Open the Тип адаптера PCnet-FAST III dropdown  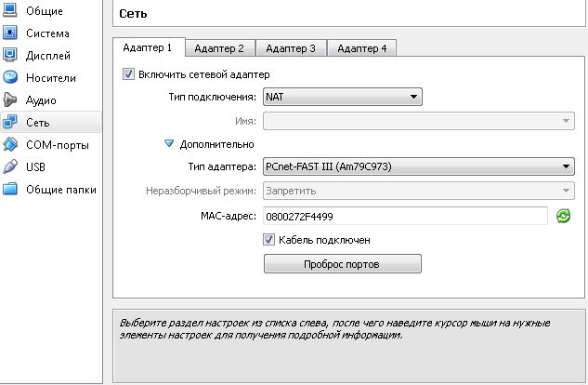(x=418, y=166)
